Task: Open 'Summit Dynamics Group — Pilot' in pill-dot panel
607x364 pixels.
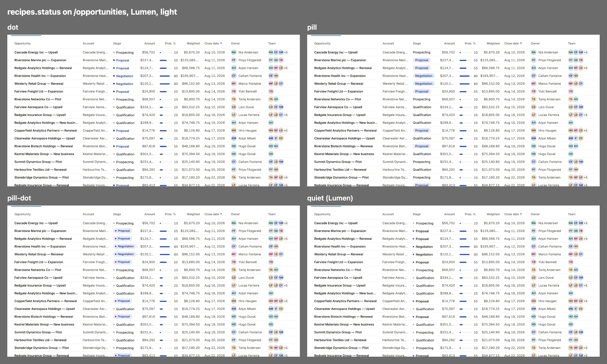Action: click(38, 332)
